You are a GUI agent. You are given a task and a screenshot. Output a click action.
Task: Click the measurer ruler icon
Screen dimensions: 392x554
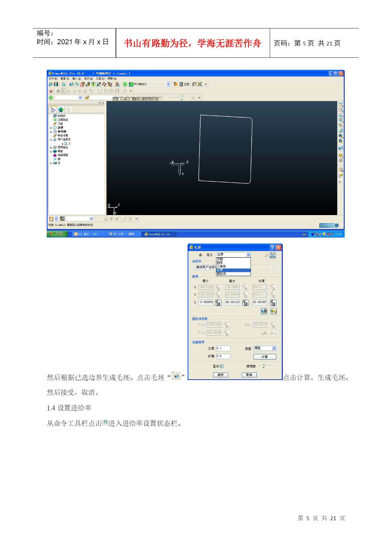(187, 84)
